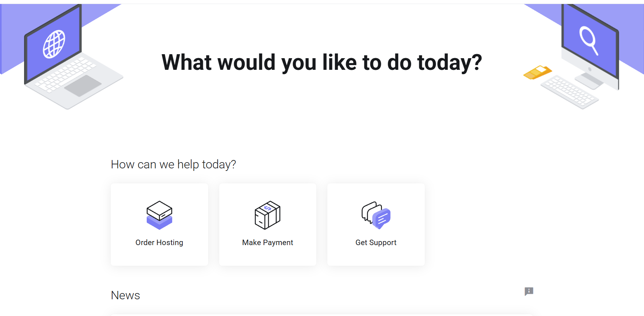Click the word "What" in the main title
Image resolution: width=644 pixels, height=316 pixels.
(x=186, y=62)
